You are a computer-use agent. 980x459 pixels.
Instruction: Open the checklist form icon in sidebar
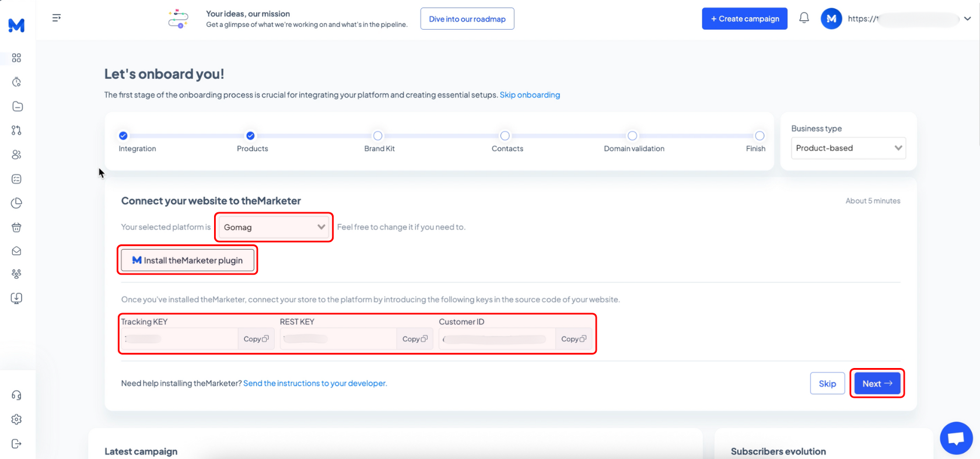point(16,179)
